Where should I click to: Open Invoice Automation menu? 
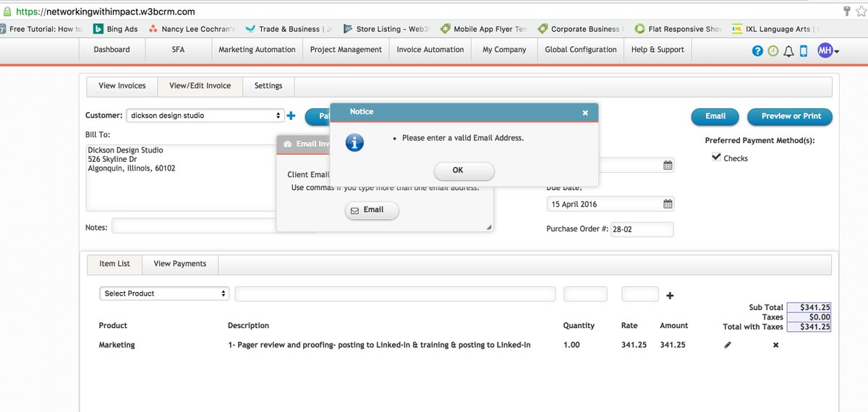[430, 50]
